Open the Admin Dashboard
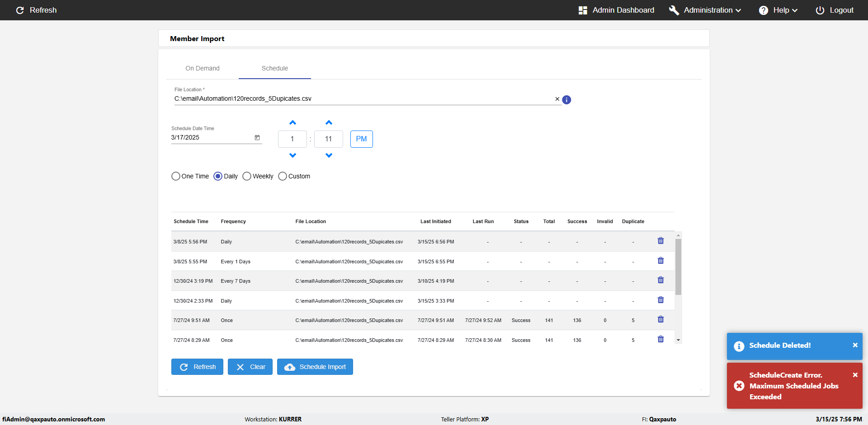Image resolution: width=868 pixels, height=425 pixels. [616, 10]
